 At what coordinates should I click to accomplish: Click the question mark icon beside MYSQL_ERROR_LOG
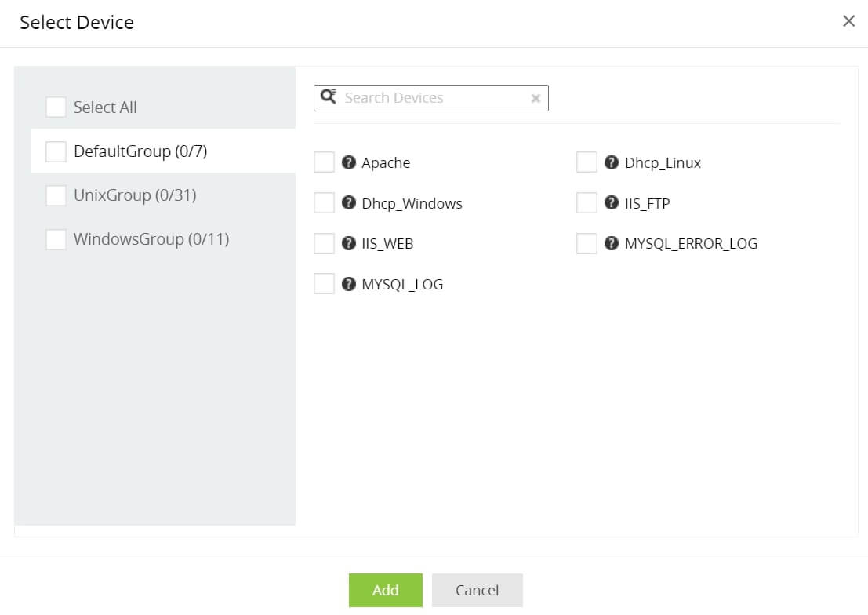click(612, 243)
